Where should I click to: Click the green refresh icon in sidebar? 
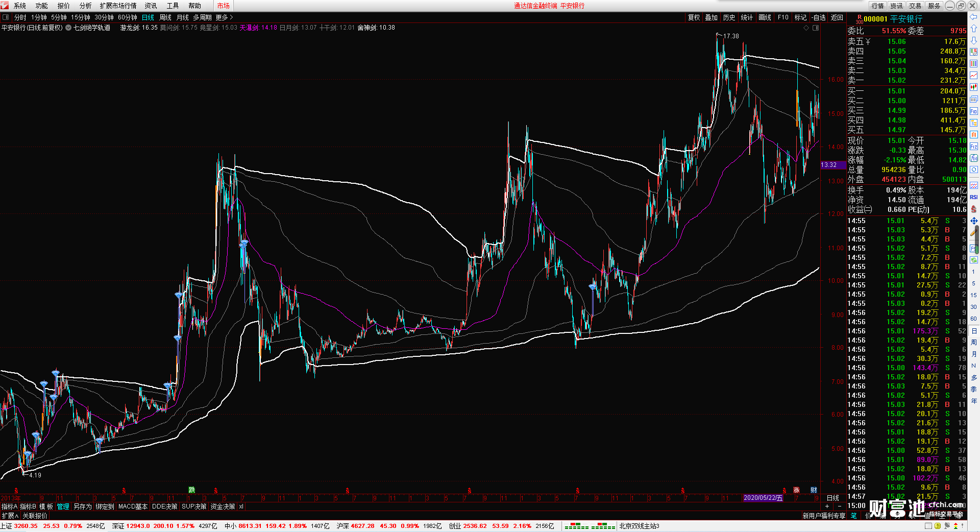(x=973, y=260)
